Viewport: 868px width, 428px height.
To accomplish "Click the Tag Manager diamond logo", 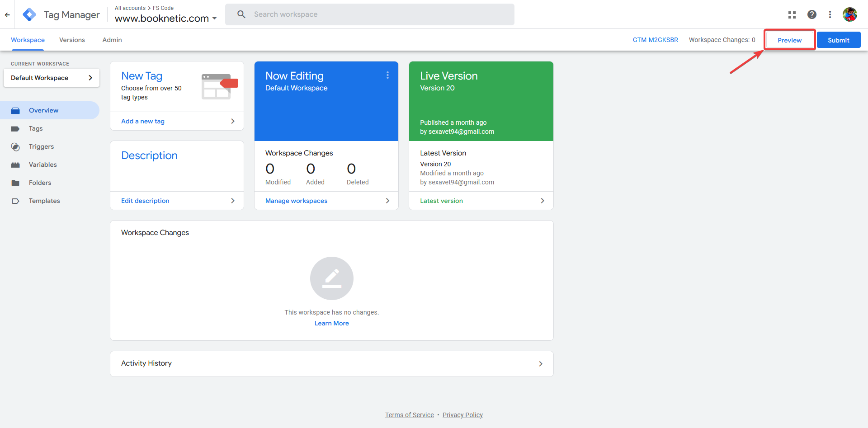I will point(29,14).
